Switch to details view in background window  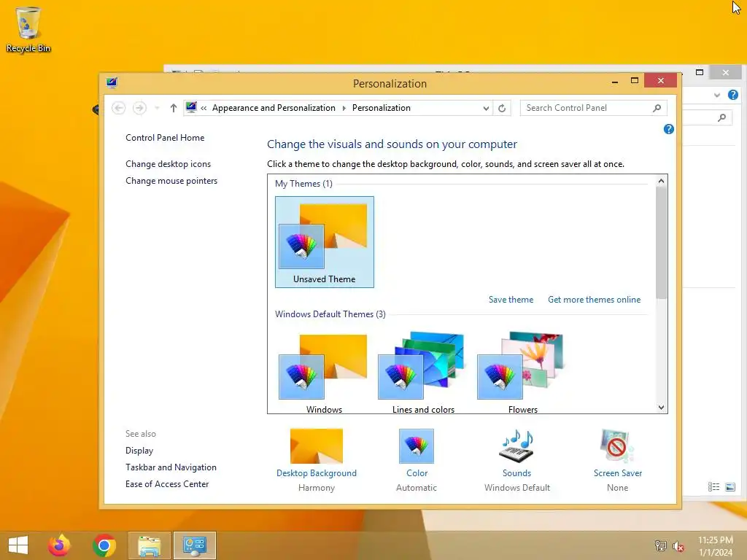tap(713, 486)
